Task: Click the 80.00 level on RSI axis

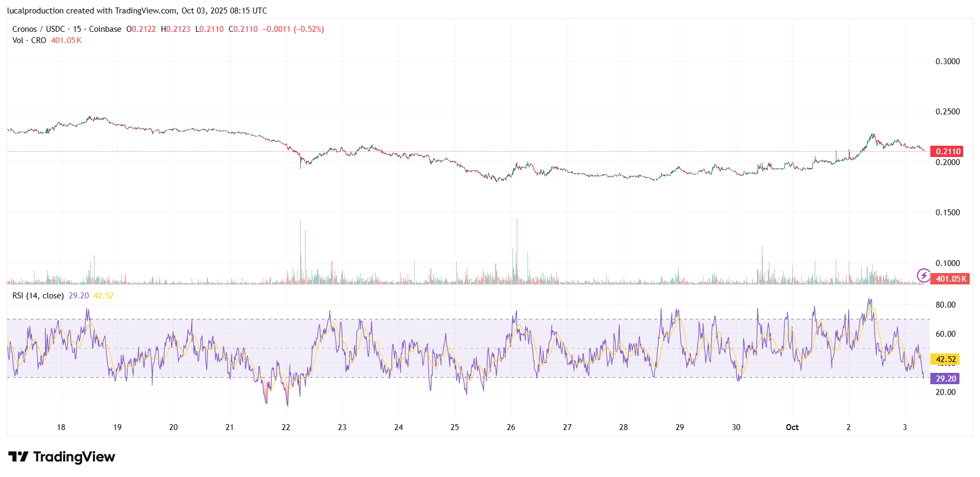Action: [x=945, y=305]
